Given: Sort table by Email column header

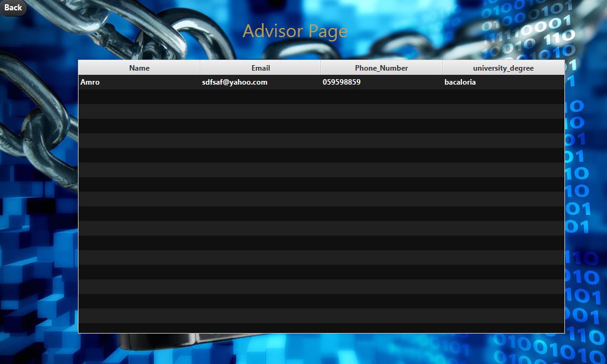Looking at the screenshot, I should click(261, 68).
